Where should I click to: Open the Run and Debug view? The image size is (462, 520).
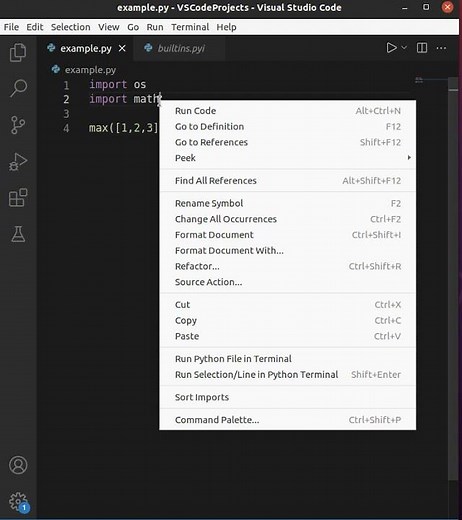[x=18, y=162]
